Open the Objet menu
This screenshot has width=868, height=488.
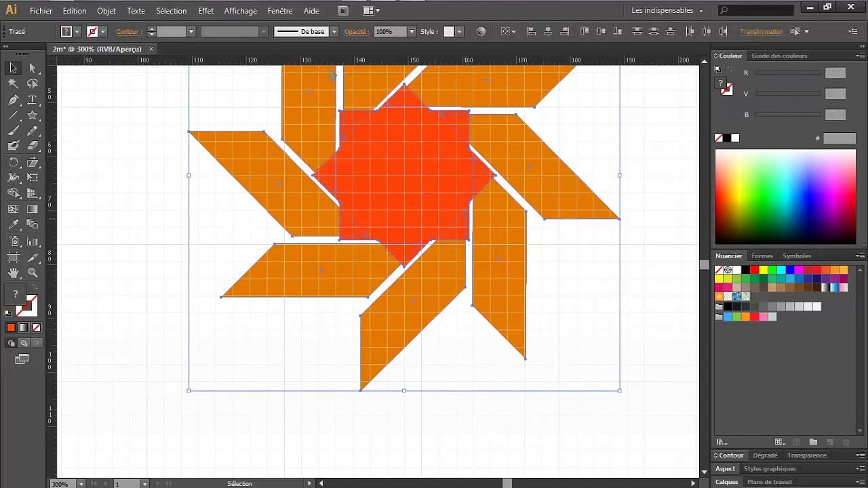[106, 11]
